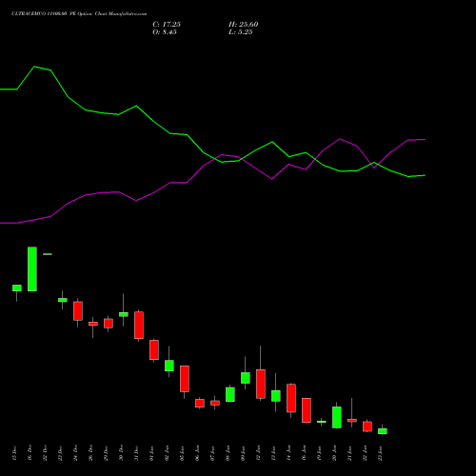Click the 30 Dec date label
This screenshot has width=476, height=476.
tap(121, 453)
